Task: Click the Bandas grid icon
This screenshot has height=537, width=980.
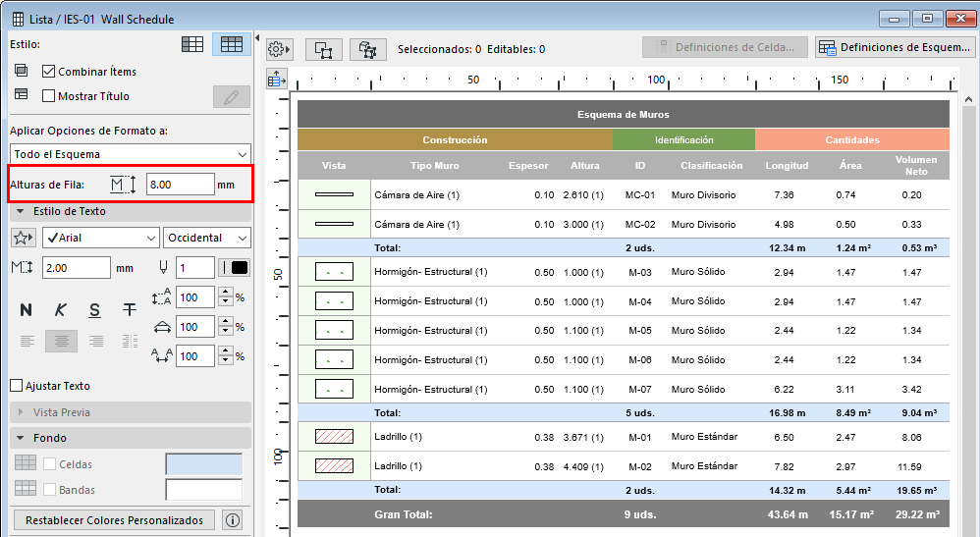Action: pos(25,488)
